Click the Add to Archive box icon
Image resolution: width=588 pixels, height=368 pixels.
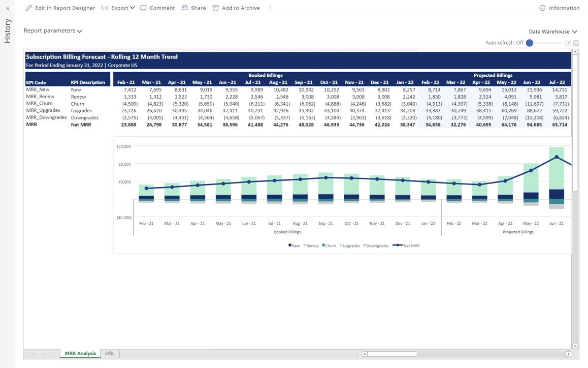pyautogui.click(x=216, y=8)
